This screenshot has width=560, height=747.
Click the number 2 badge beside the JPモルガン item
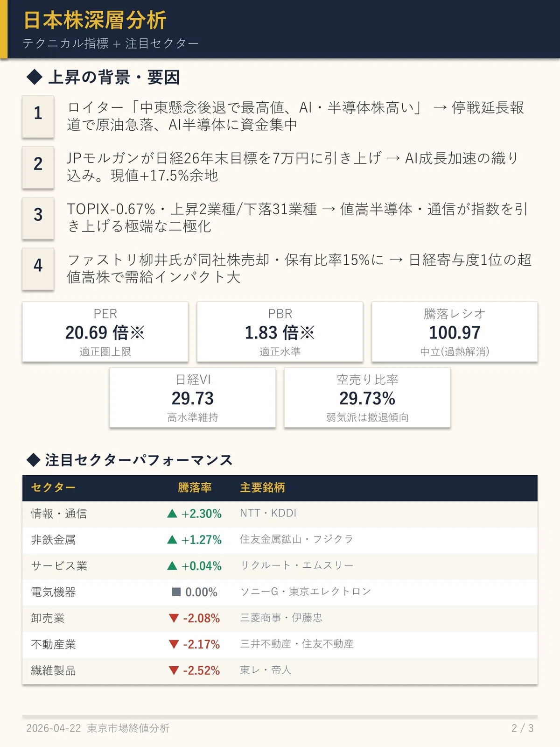point(38,167)
